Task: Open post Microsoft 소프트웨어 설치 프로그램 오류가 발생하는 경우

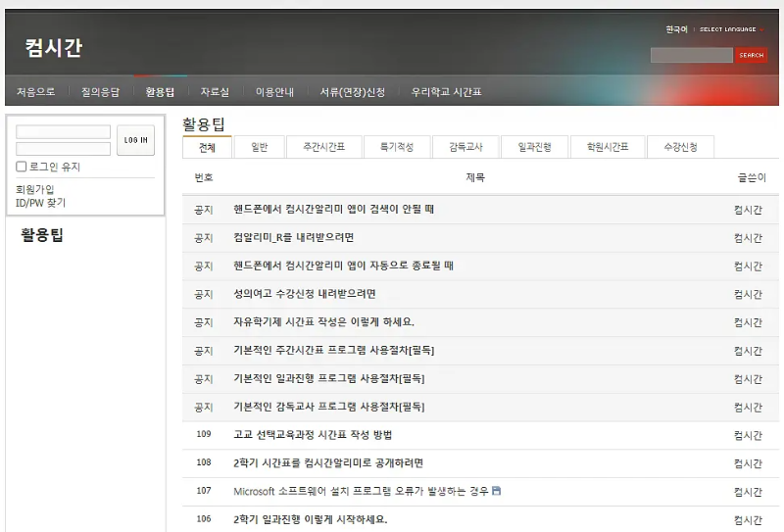Action: [361, 492]
